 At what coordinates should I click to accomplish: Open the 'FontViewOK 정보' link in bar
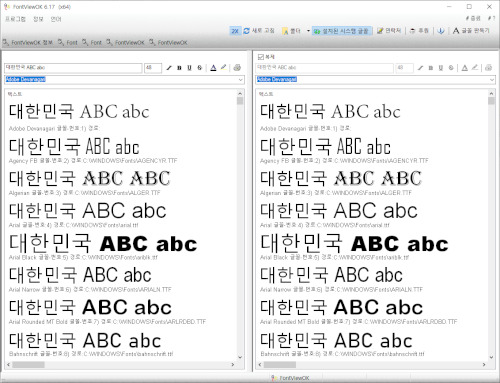pyautogui.click(x=28, y=42)
